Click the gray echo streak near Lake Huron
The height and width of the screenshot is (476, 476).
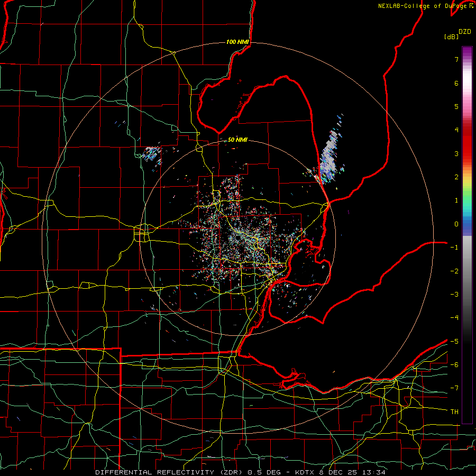point(329,155)
